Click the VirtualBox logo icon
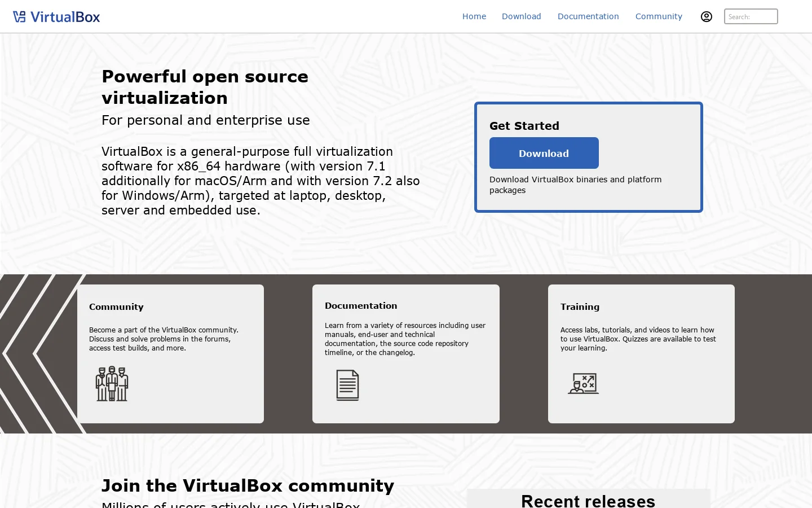 click(x=19, y=17)
